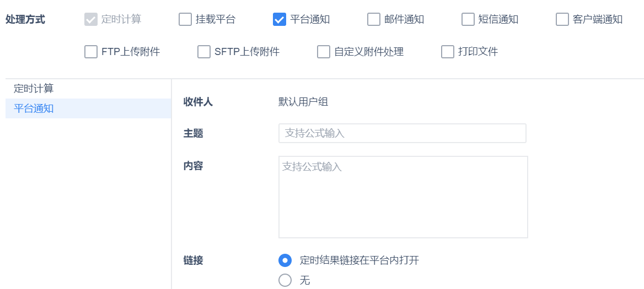Click the 打印文件 label text
Screen dimensions: 644x289
478,52
